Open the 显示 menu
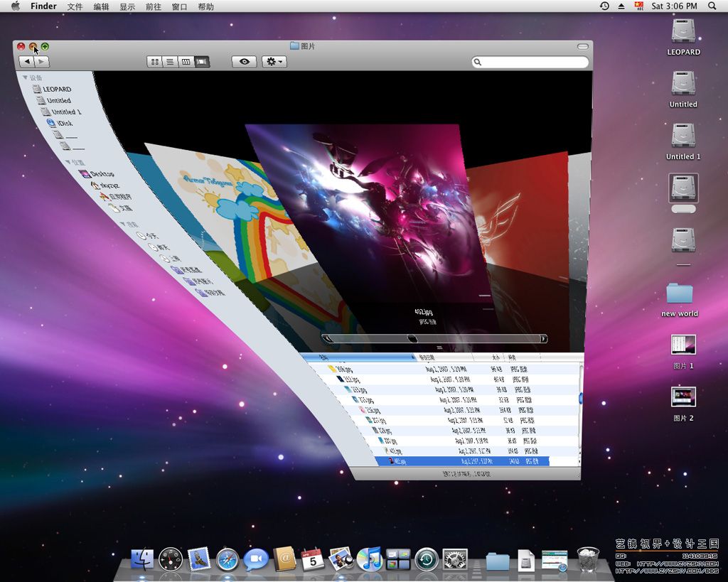This screenshot has height=582, width=728. (127, 6)
